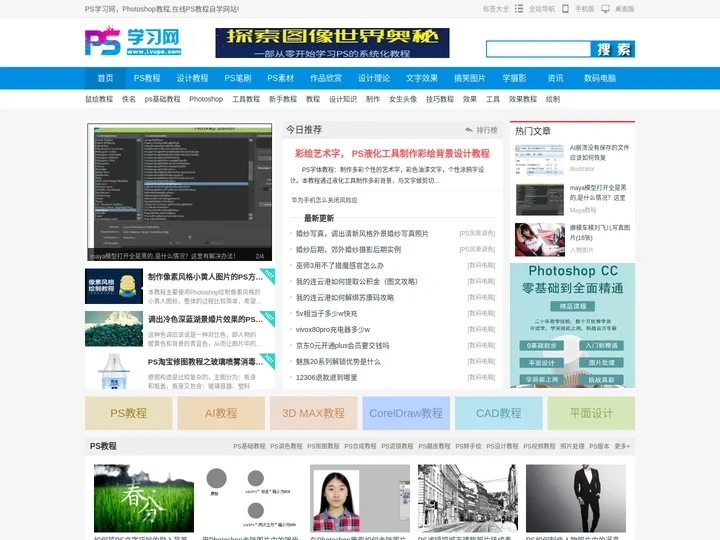Open the 探索图像世界奥秘 banner
The height and width of the screenshot is (540, 720).
[x=332, y=43]
